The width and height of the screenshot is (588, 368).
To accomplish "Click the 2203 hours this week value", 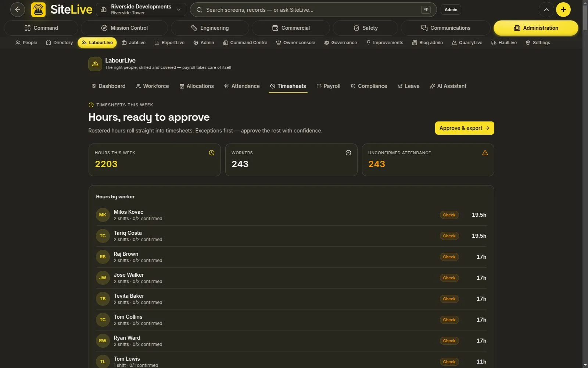I will click(106, 164).
